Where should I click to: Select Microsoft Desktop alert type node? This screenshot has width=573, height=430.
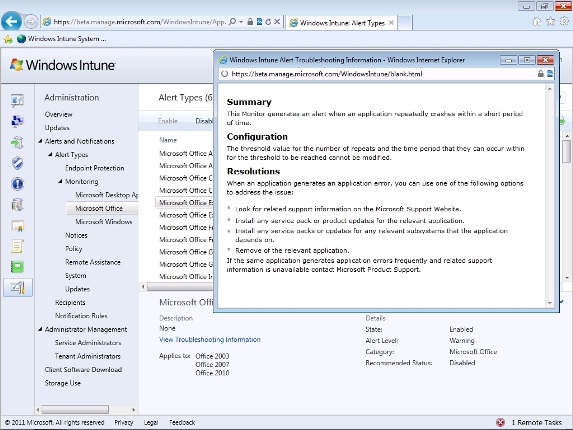(x=106, y=195)
